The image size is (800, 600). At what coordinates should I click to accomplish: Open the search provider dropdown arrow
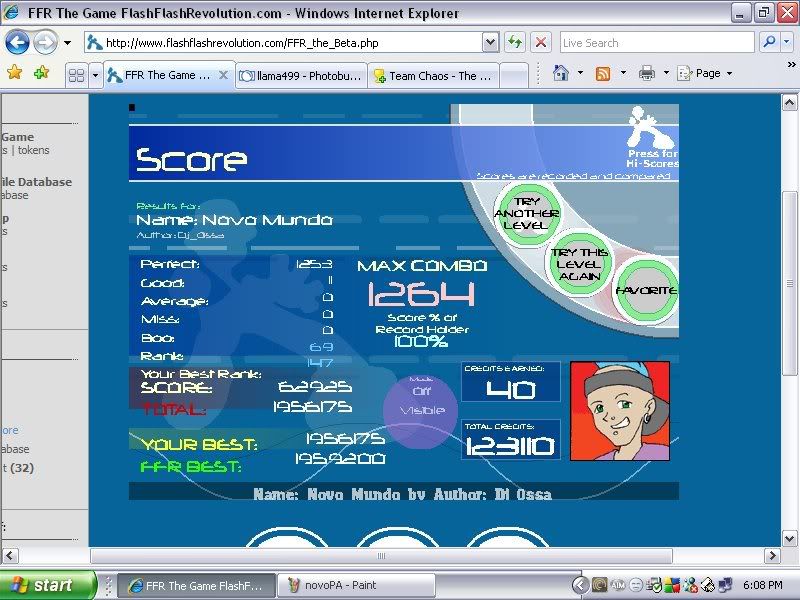(788, 43)
